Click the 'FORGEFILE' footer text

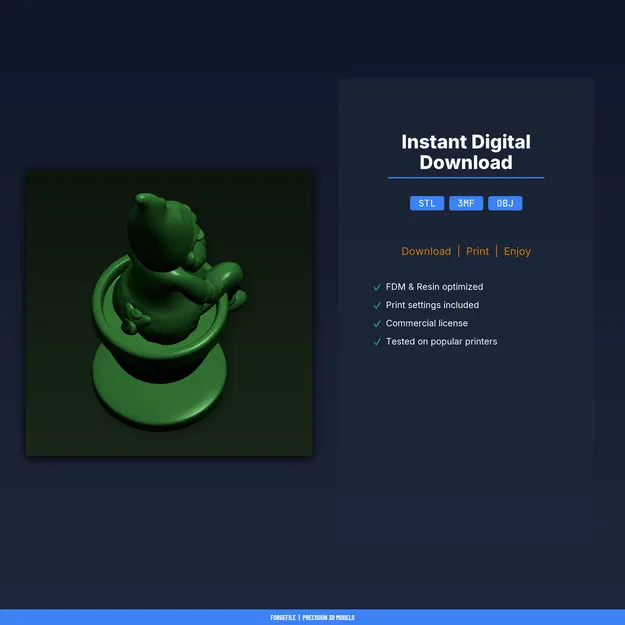[x=283, y=617]
